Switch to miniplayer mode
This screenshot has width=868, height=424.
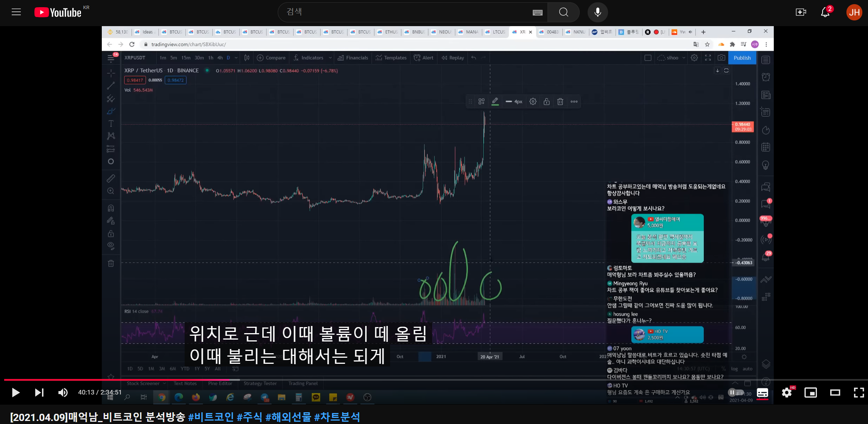pyautogui.click(x=810, y=393)
